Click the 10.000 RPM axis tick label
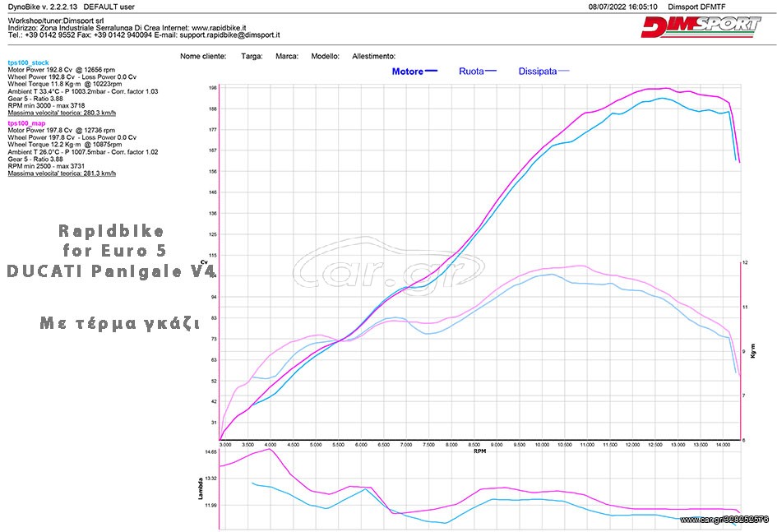This screenshot has width=777, height=532. pyautogui.click(x=542, y=445)
